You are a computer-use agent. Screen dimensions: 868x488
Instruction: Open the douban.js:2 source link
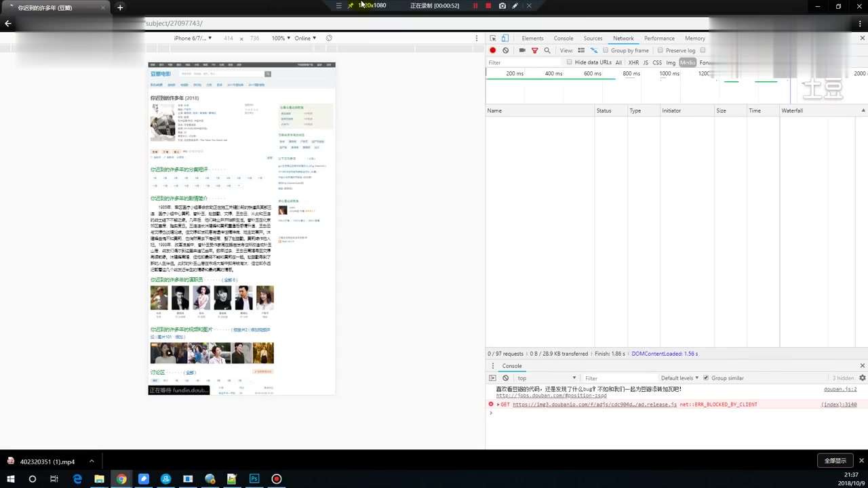840,389
